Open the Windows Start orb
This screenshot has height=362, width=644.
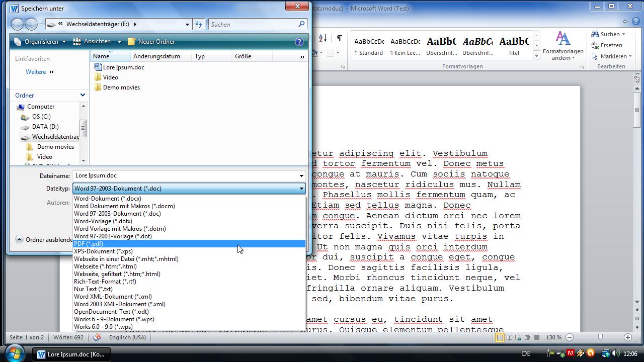click(x=14, y=353)
